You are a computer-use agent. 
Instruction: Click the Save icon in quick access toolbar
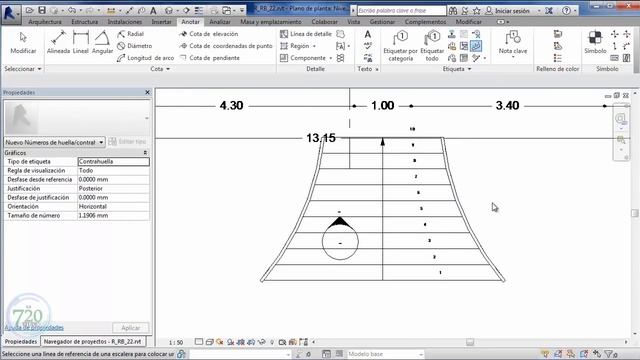pyautogui.click(x=42, y=10)
